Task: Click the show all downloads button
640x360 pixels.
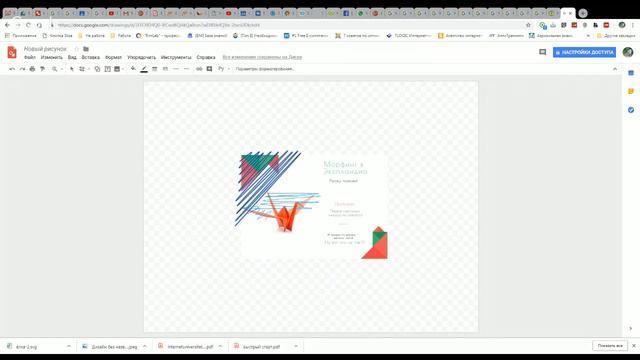Action: click(610, 346)
